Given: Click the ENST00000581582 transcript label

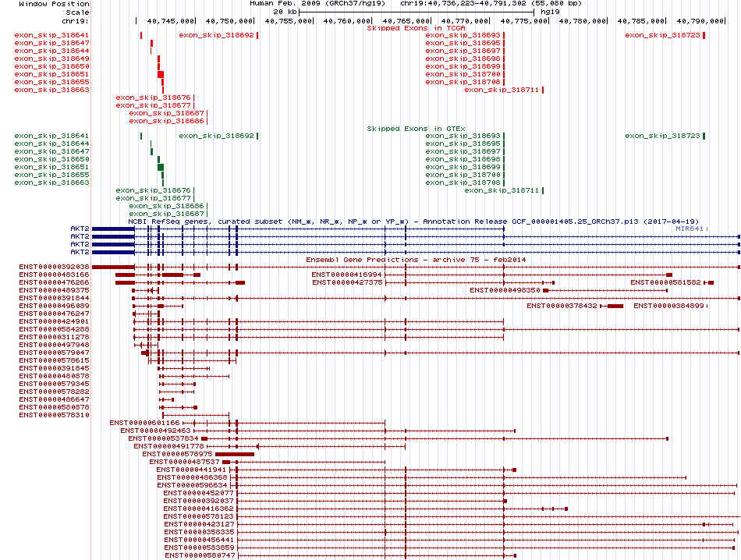Looking at the screenshot, I should (x=665, y=282).
